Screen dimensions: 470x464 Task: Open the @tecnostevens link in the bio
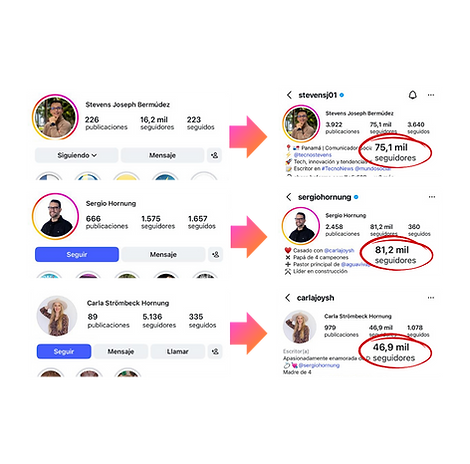coord(312,155)
